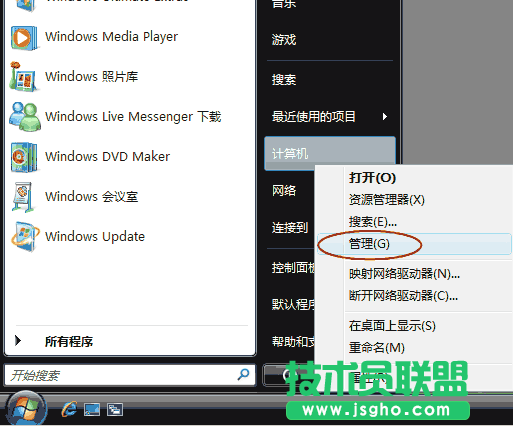Launch the Windows 会议室 icon

[x=23, y=197]
